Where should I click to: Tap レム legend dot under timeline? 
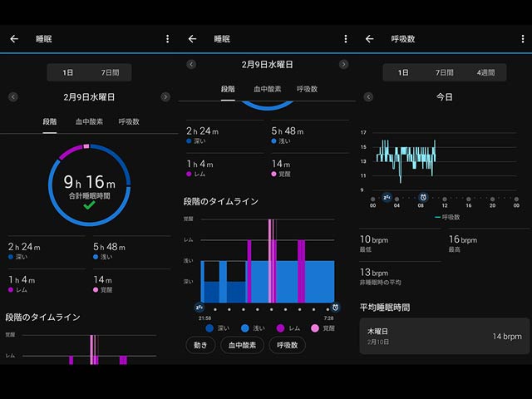pos(280,328)
